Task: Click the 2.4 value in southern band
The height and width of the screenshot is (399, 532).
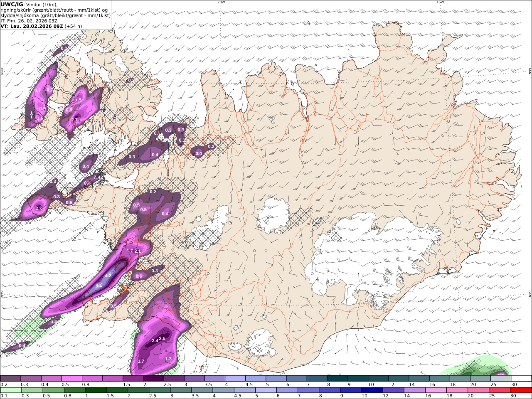Action: (155, 340)
